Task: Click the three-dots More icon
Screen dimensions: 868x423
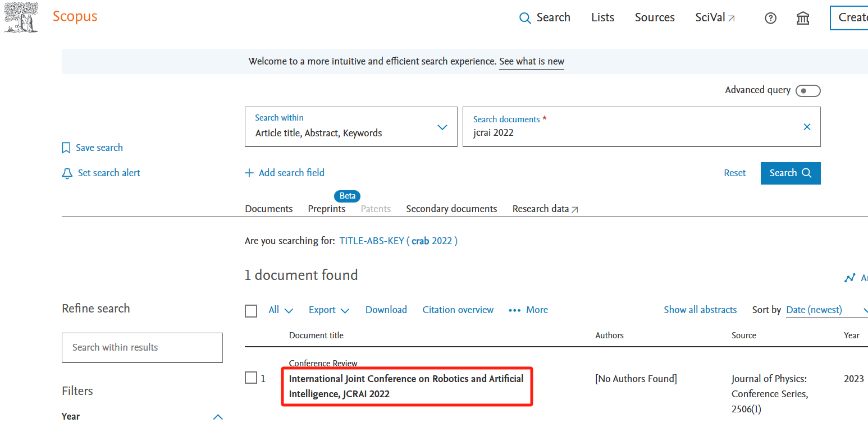Action: [x=514, y=310]
